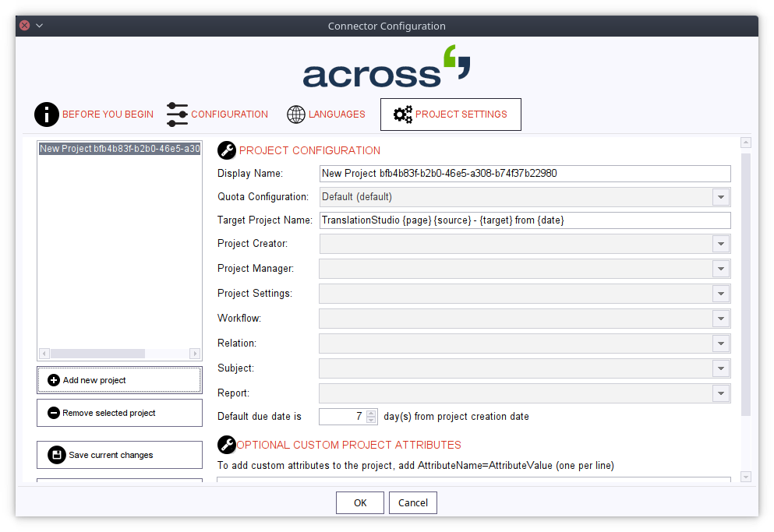Viewport: 774px width, 532px height.
Task: Close the Connector Configuration window
Action: pos(25,26)
